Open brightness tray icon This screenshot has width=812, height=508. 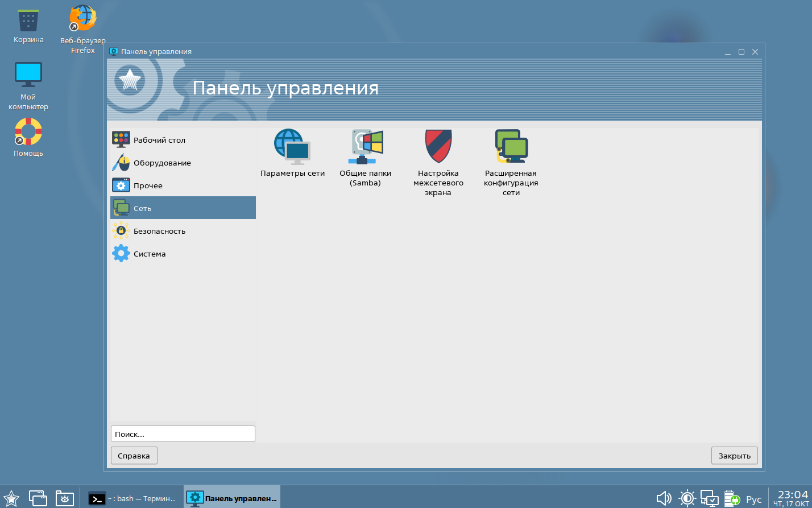pos(687,499)
